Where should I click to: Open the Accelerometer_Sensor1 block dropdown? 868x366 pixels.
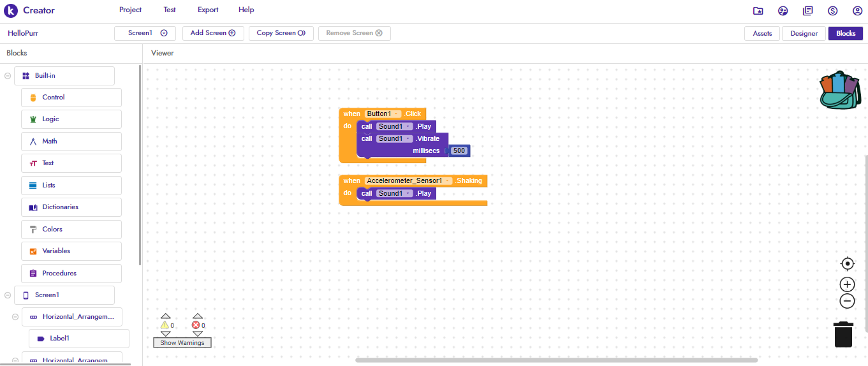448,181
